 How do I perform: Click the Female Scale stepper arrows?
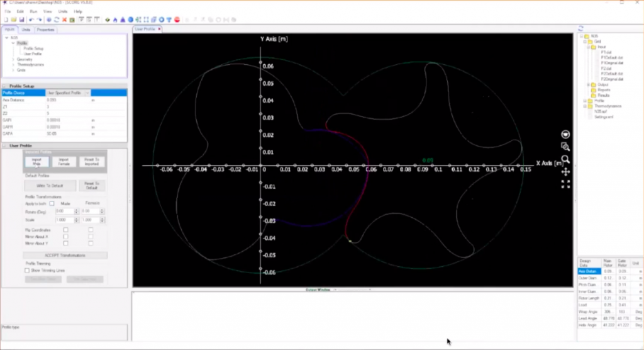pyautogui.click(x=102, y=220)
